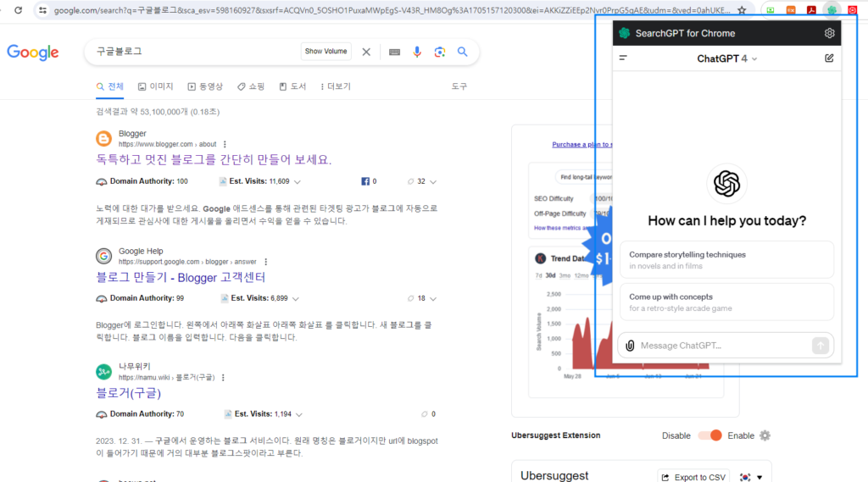The height and width of the screenshot is (482, 868).
Task: Expand Est. Visits 6,899 dropdown arrow
Action: pyautogui.click(x=296, y=299)
